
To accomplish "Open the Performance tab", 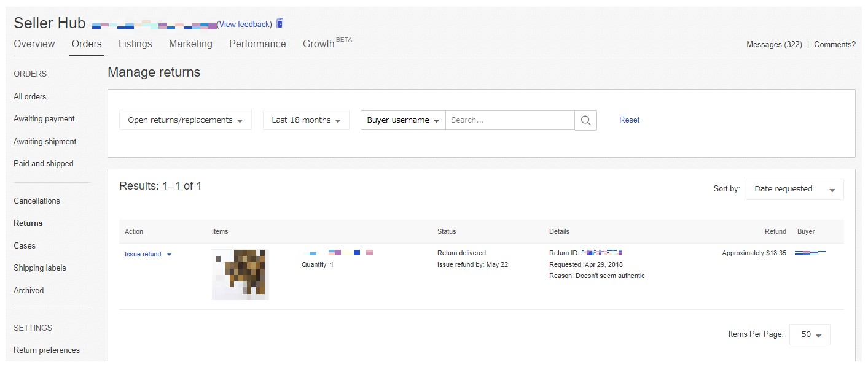I will [257, 44].
